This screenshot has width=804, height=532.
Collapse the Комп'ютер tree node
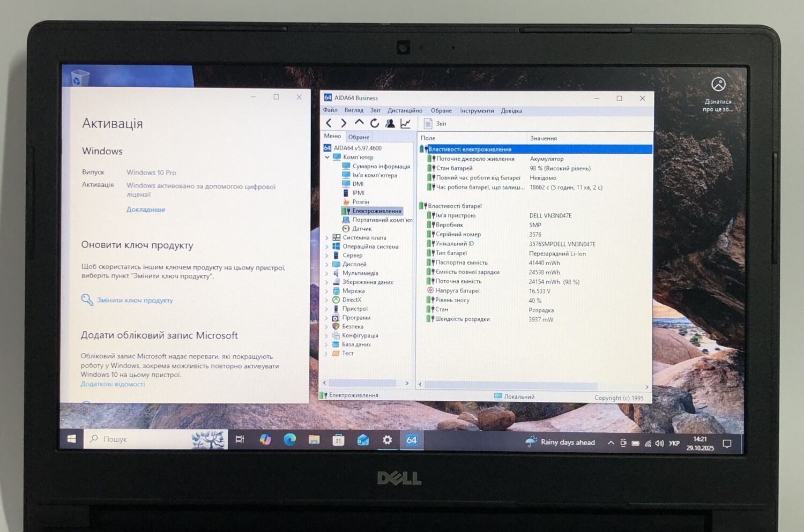pos(327,158)
